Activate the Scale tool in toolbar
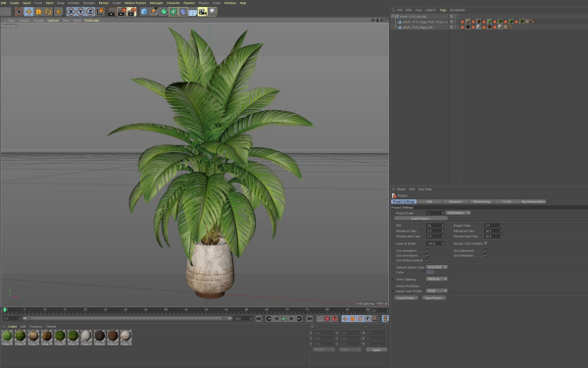The image size is (588, 368). tap(38, 12)
